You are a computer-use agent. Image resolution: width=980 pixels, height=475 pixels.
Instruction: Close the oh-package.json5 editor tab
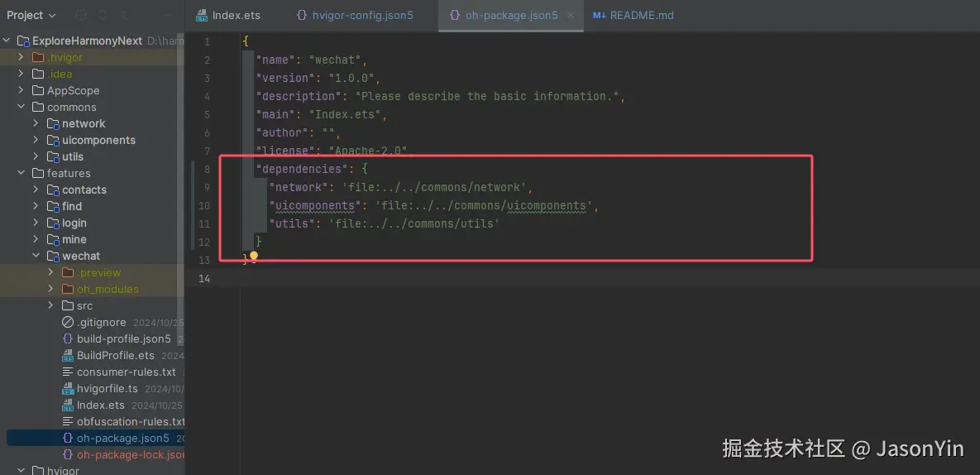click(x=570, y=15)
